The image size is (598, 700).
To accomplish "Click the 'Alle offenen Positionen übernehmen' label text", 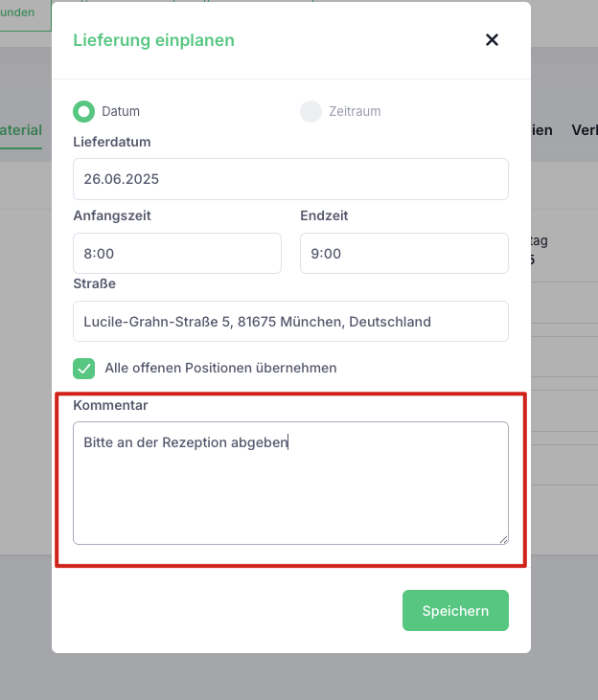I will [220, 368].
